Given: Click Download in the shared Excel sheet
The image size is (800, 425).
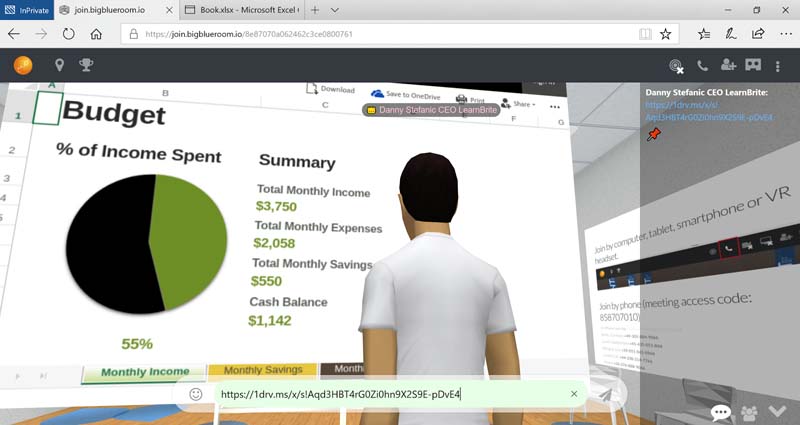Looking at the screenshot, I should click(330, 89).
